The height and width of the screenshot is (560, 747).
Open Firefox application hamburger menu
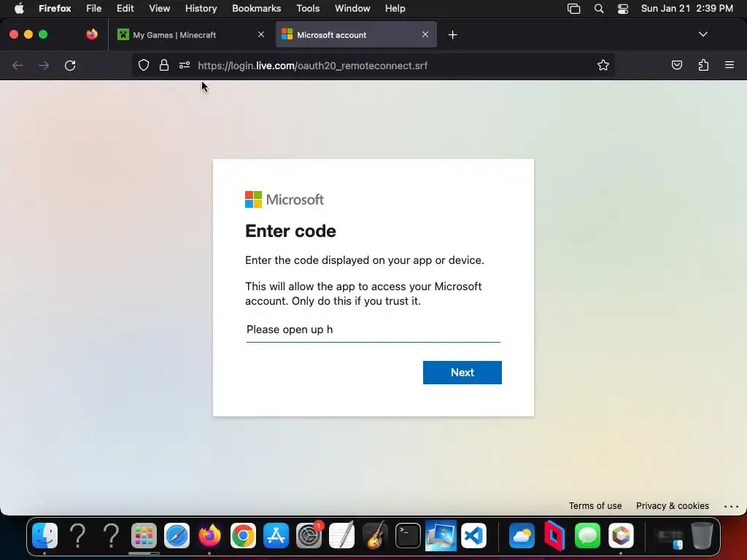(x=729, y=65)
